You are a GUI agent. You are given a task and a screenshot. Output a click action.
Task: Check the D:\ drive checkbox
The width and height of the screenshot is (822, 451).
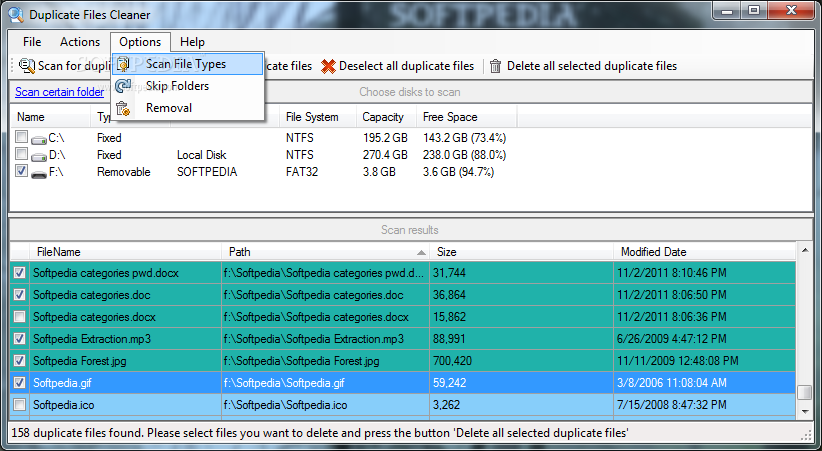[21, 154]
